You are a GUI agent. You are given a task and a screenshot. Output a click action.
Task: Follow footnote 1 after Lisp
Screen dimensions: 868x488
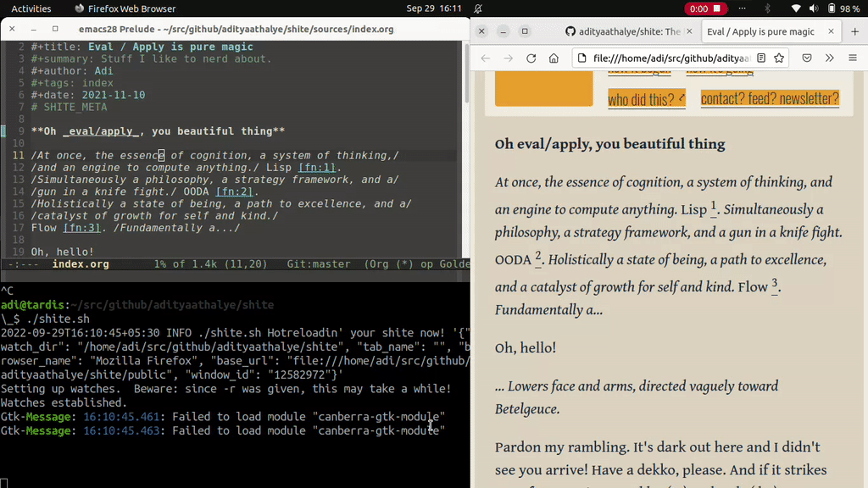714,207
